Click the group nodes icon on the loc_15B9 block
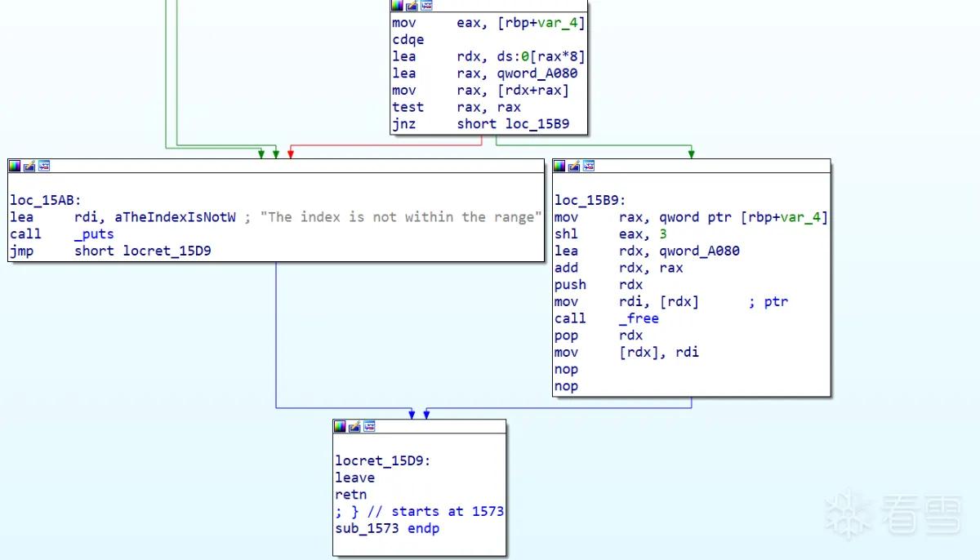Screen dimensions: 980x560 coord(588,166)
